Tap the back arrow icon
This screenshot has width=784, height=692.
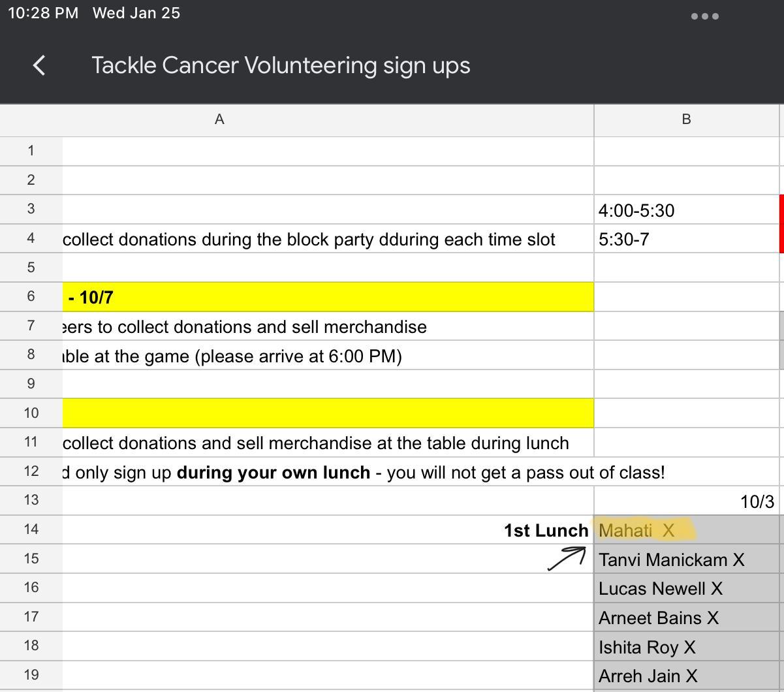(39, 65)
